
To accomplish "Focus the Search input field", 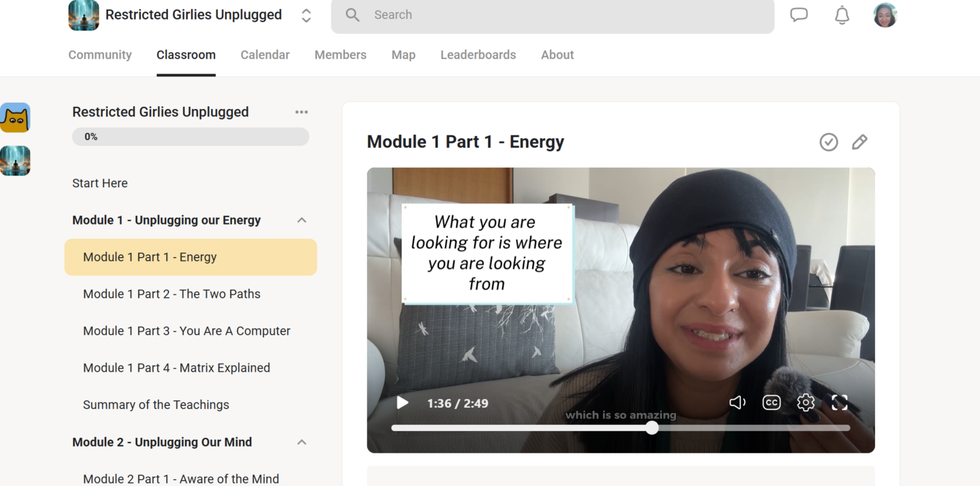I will 553,15.
